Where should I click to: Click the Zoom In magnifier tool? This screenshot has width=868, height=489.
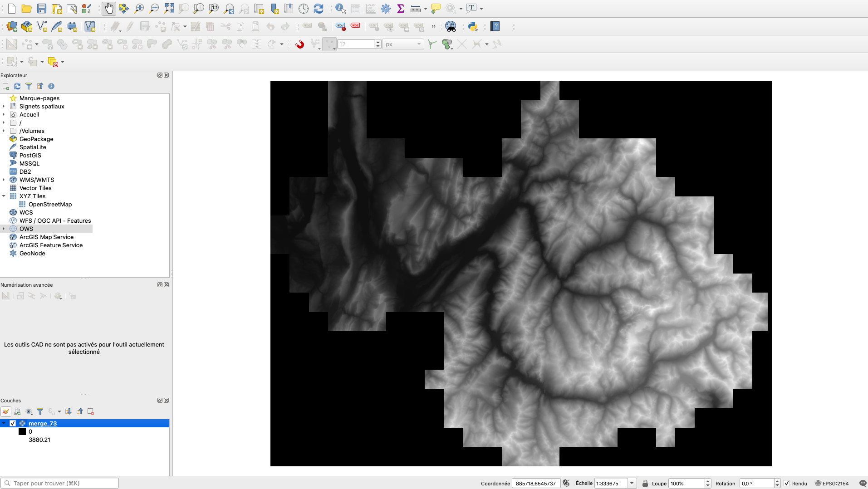[139, 9]
